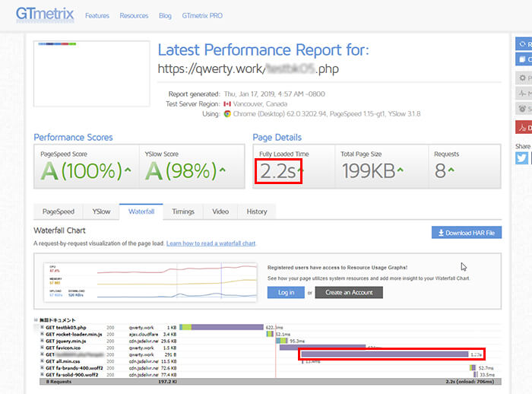Screen dimensions: 532x394
Task: Click the 77.4 KB size cell of fa-solid-900.woff2
Action: pyautogui.click(x=169, y=375)
